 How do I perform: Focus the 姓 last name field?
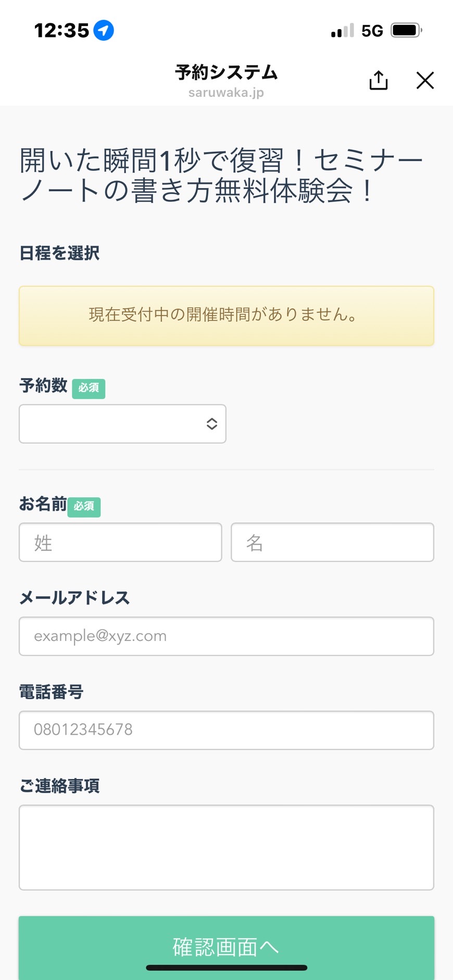[x=120, y=542]
